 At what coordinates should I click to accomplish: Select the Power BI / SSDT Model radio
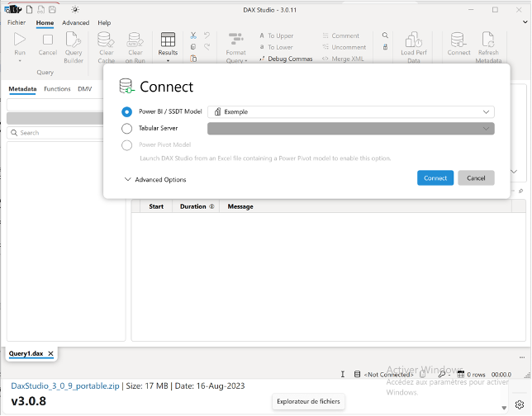click(x=127, y=112)
